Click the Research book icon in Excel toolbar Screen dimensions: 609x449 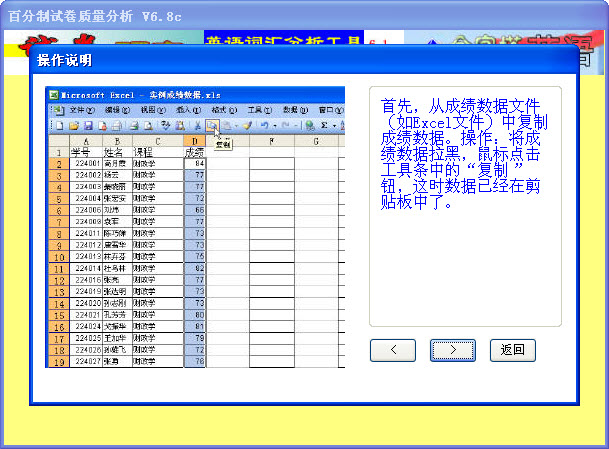(179, 125)
